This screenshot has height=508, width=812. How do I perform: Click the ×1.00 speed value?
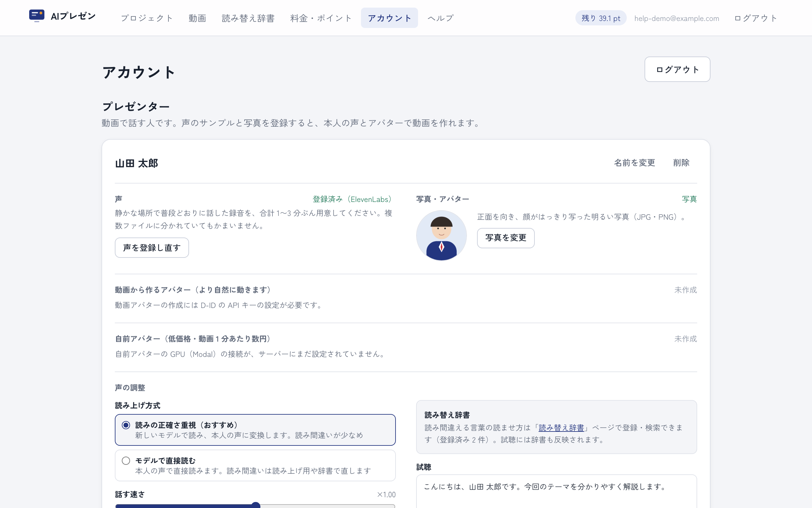(x=386, y=495)
